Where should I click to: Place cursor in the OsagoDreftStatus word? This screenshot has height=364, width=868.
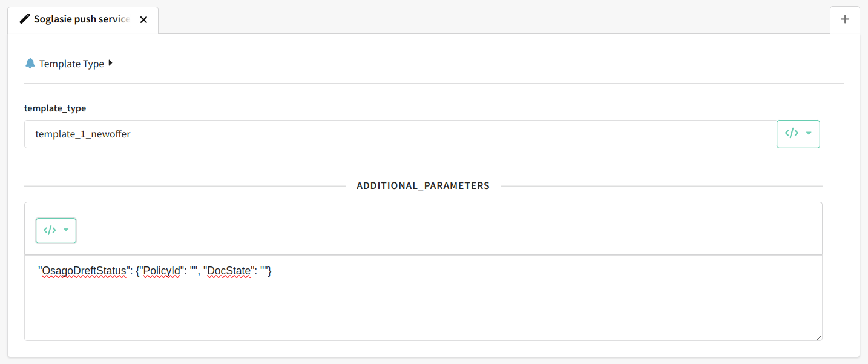[84, 271]
